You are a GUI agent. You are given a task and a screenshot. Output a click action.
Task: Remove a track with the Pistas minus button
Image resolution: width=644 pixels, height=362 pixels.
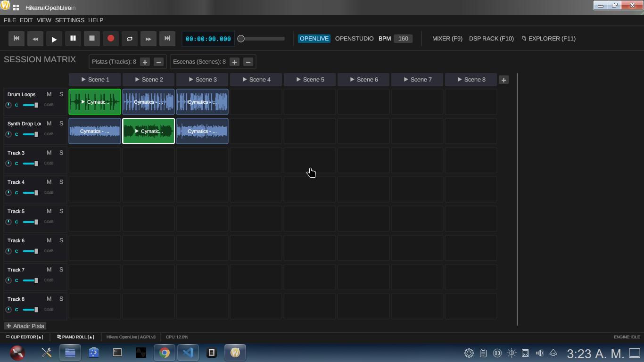coord(158,62)
